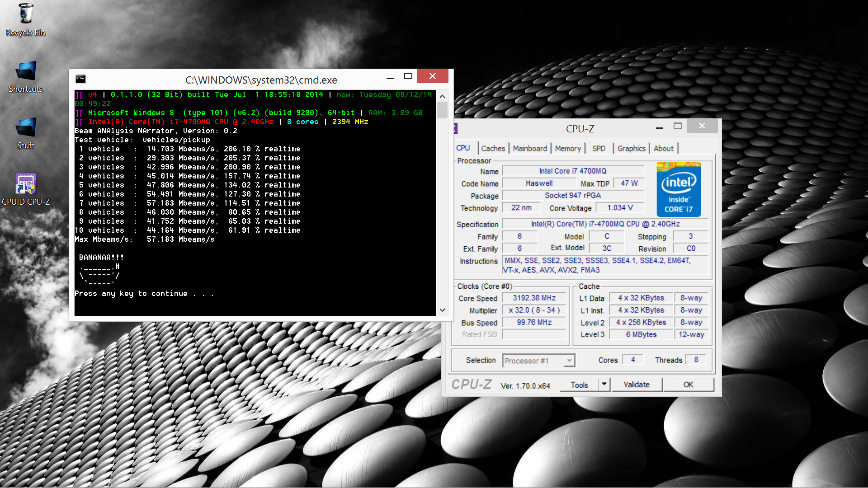
Task: Close the CPU-Z window
Action: point(702,126)
